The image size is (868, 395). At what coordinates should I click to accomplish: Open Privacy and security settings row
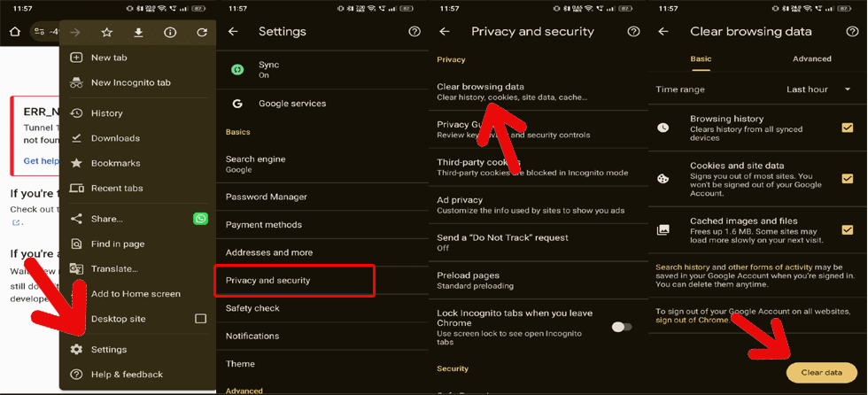pyautogui.click(x=294, y=280)
